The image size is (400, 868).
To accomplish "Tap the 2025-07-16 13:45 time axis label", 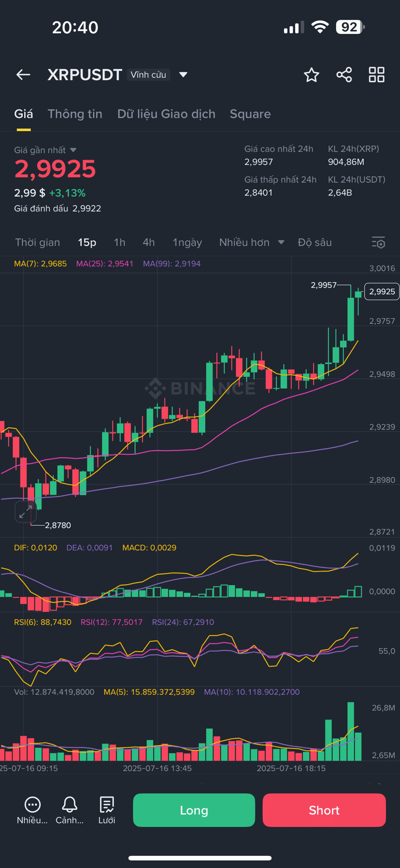I will click(157, 768).
